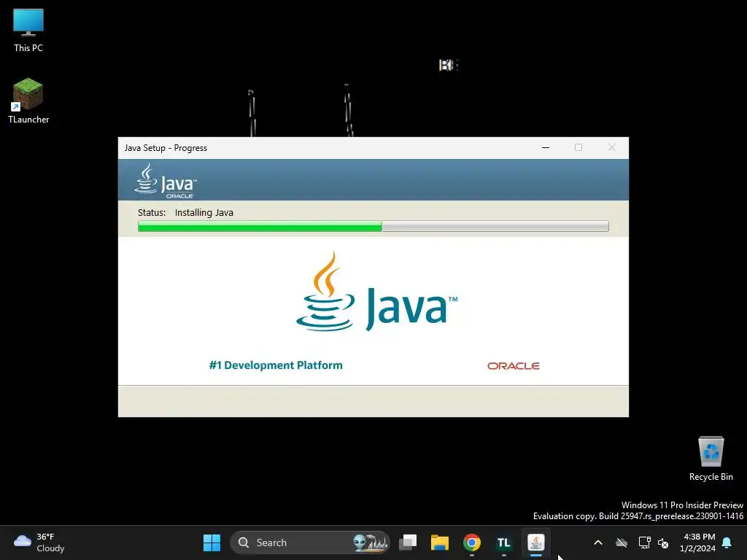The width and height of the screenshot is (747, 560).
Task: Click the 'Installing Java' status text
Action: click(204, 212)
